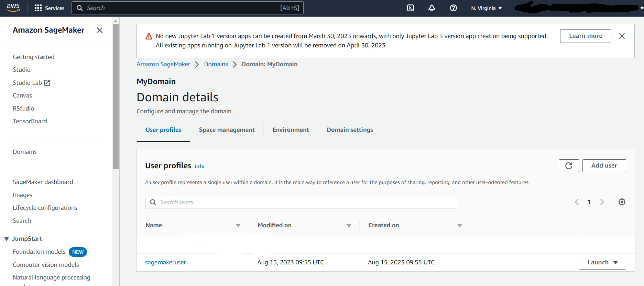Switch to the Space management tab

pos(227,130)
